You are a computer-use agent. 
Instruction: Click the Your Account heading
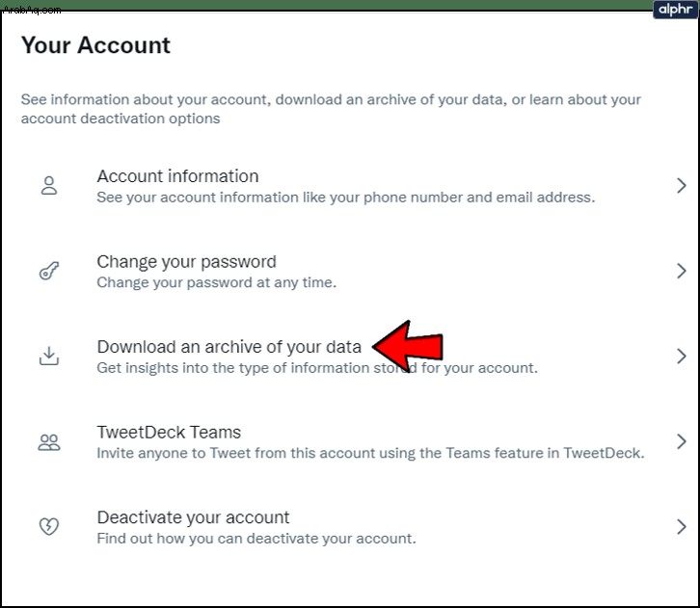(x=95, y=45)
